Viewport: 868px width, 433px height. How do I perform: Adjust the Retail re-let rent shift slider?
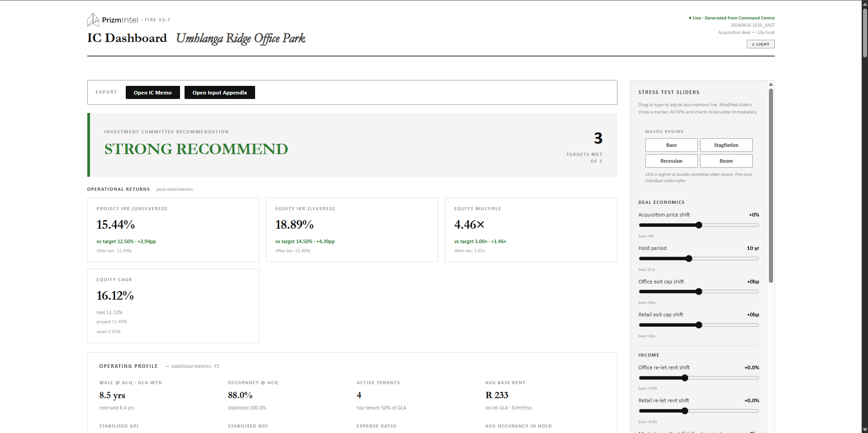pos(698,411)
